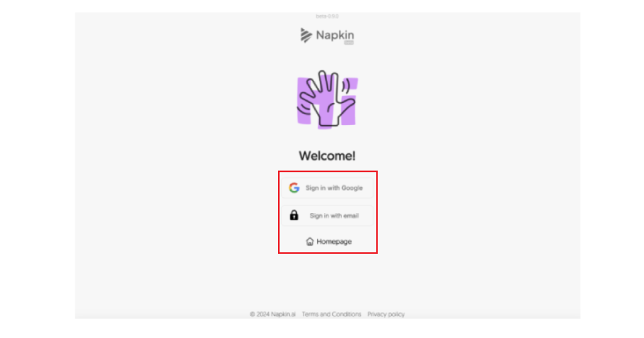Viewport: 644px width, 338px height.
Task: Click the "Sign in with Google" label text
Action: (334, 188)
